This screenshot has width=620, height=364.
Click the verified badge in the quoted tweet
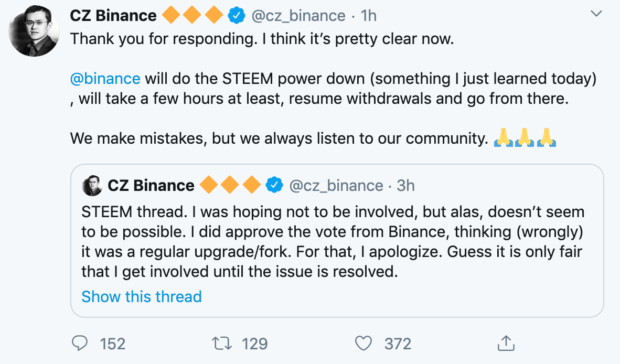(x=274, y=185)
